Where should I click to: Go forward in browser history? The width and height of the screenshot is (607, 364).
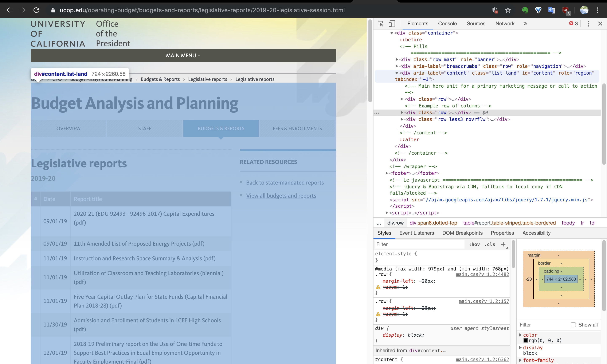click(23, 10)
